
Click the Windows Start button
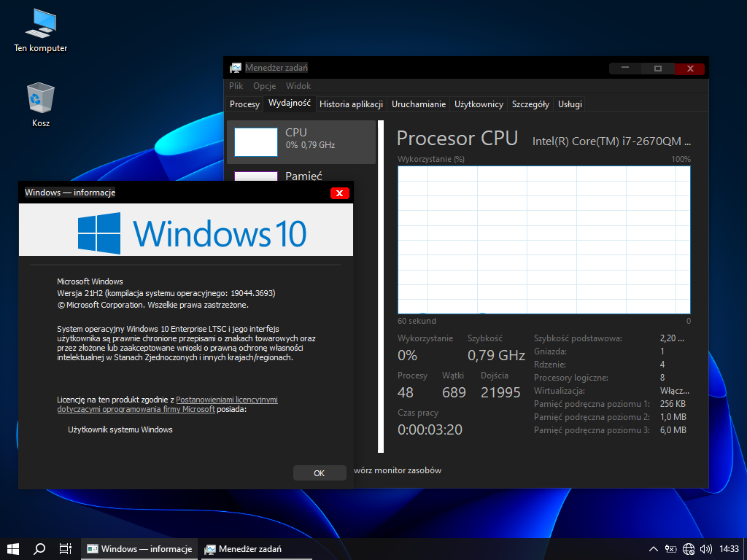[x=12, y=549]
